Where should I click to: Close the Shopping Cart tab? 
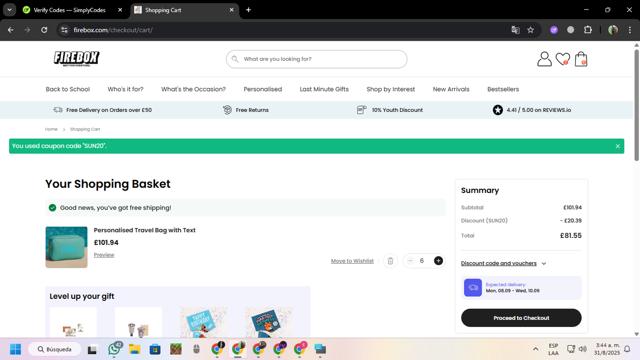pyautogui.click(x=231, y=10)
